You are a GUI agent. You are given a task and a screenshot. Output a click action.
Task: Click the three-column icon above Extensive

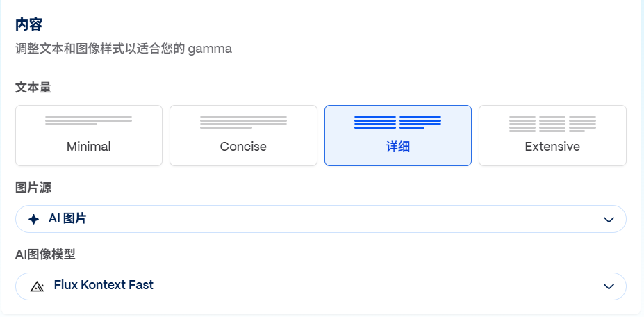point(552,124)
